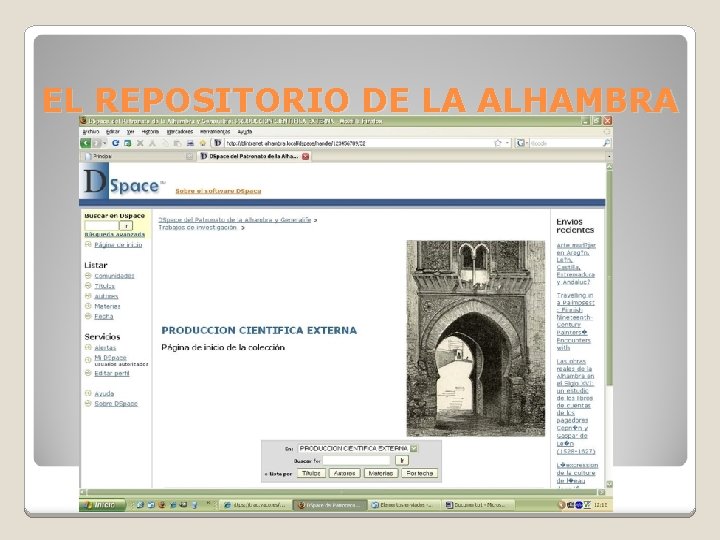Open the Herramientas menu
Image resolution: width=720 pixels, height=540 pixels.
point(214,132)
